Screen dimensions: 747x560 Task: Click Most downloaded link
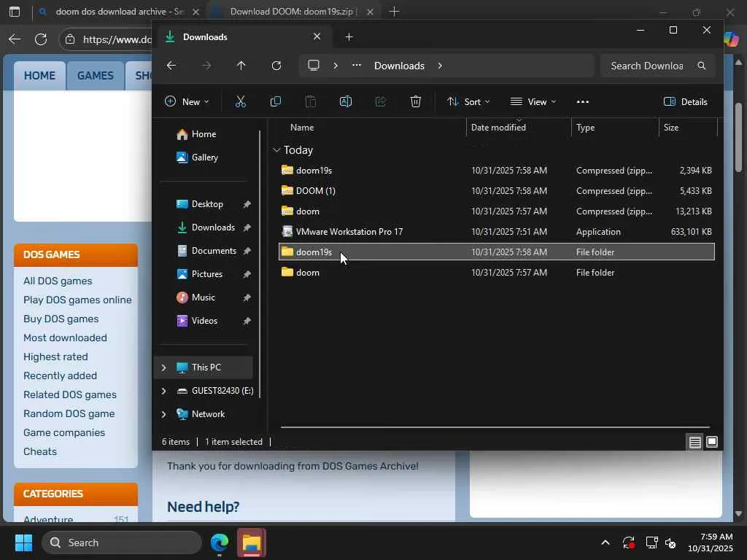[x=65, y=338]
